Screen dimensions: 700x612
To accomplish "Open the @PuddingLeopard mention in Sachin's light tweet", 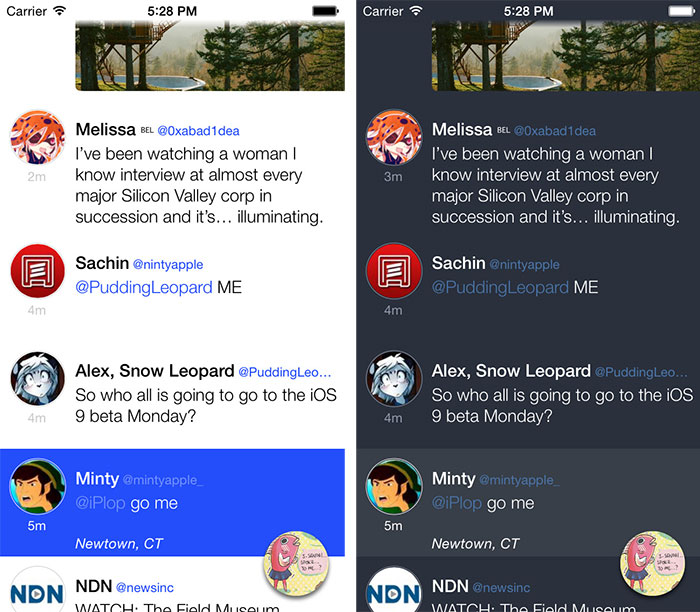I will 144,287.
